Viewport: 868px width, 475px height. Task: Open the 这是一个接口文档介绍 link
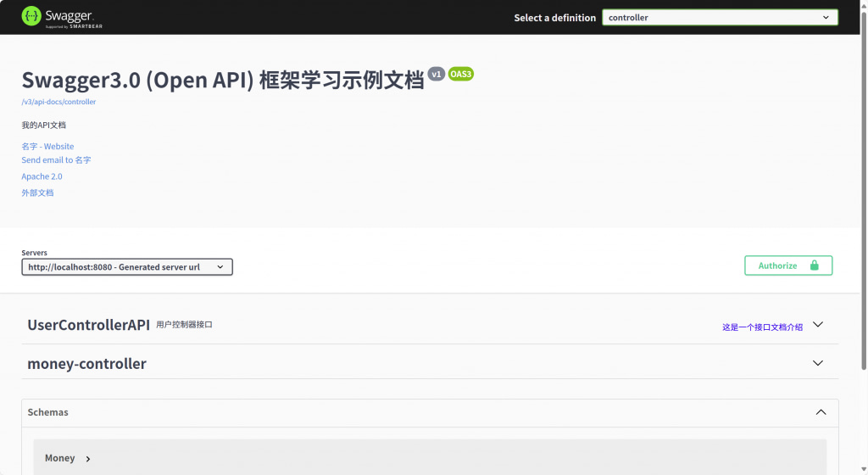(762, 327)
